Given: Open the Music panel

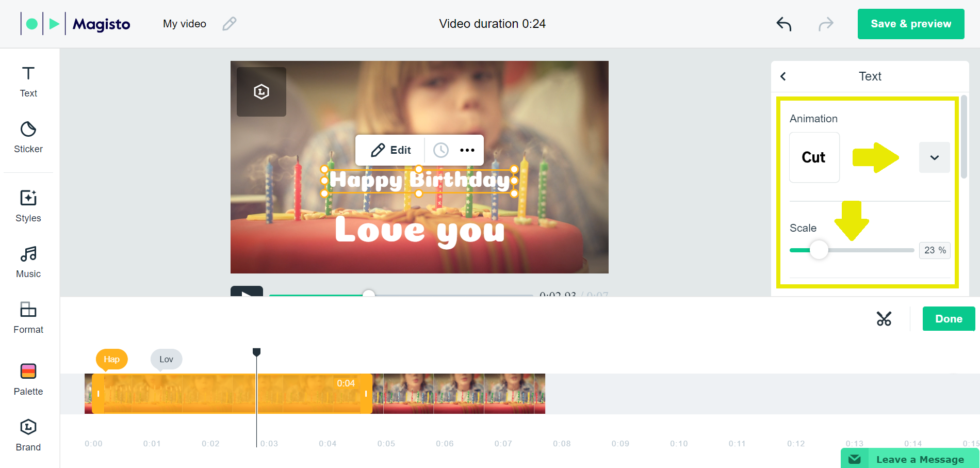Looking at the screenshot, I should click(28, 262).
